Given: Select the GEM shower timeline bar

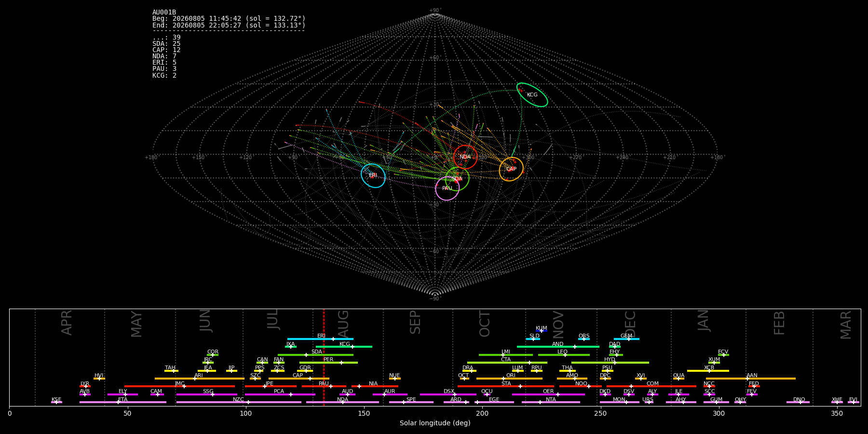Looking at the screenshot, I should click(626, 339).
